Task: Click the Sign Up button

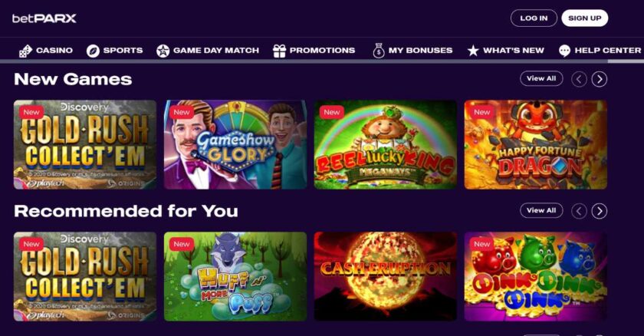Action: [x=585, y=18]
